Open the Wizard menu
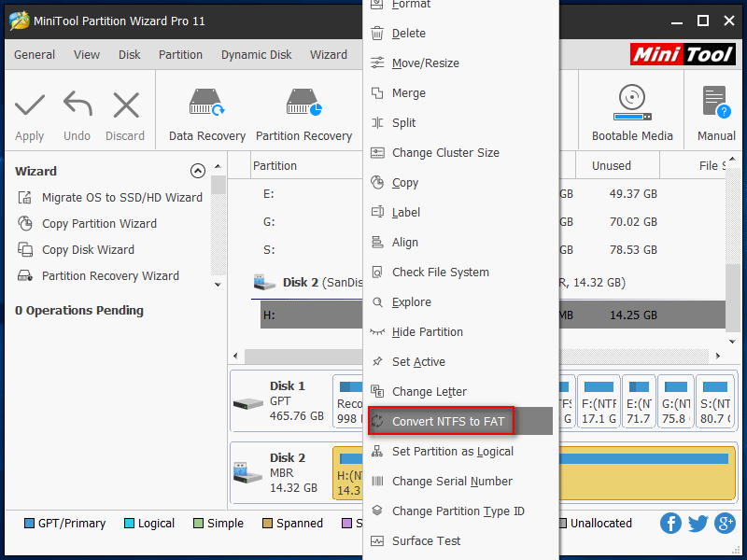Image resolution: width=747 pixels, height=560 pixels. [329, 55]
